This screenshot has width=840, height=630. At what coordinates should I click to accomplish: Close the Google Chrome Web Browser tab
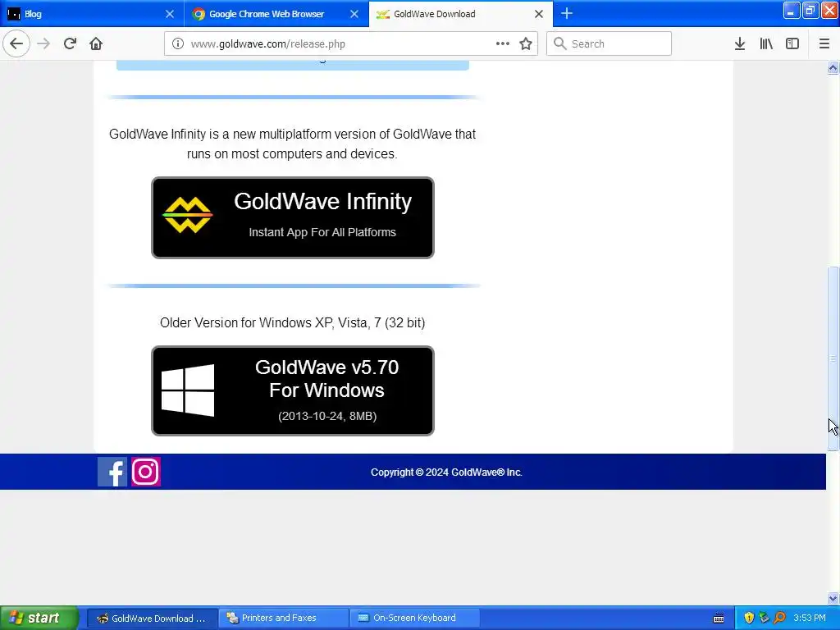pyautogui.click(x=354, y=14)
